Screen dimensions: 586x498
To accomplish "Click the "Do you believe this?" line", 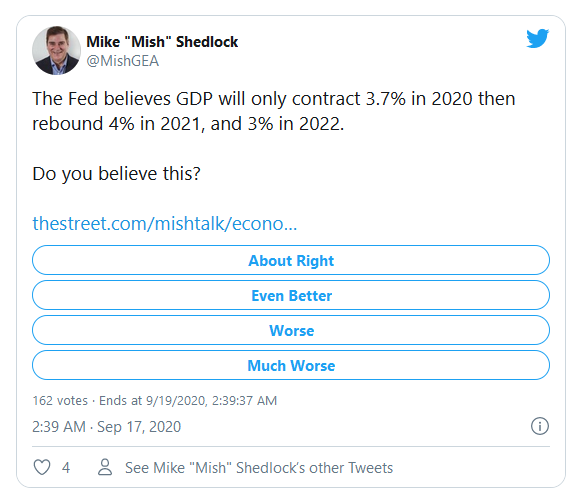I will pyautogui.click(x=117, y=174).
